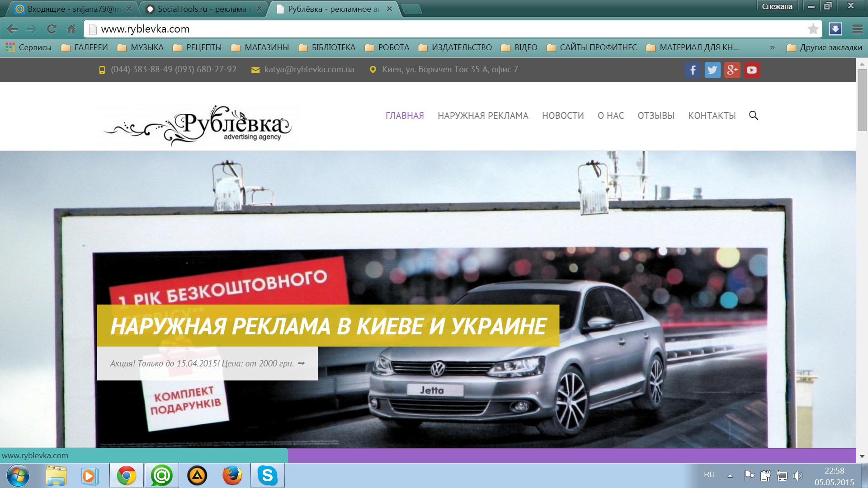Expand the hidden bookmarks chevron
The height and width of the screenshot is (488, 868).
(x=772, y=47)
